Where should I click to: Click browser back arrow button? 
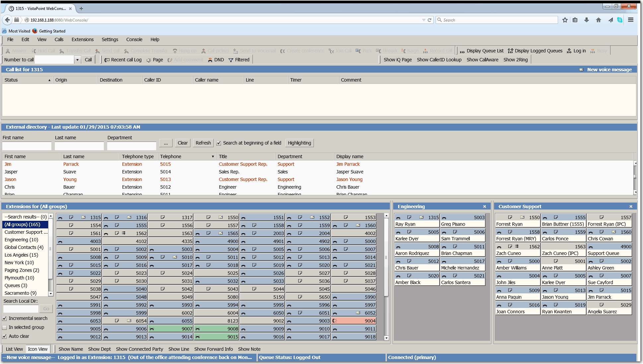pos(7,20)
